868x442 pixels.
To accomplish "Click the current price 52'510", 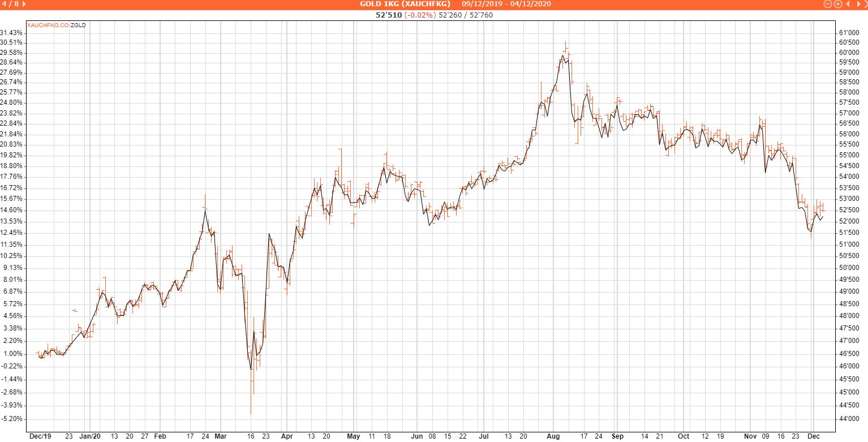I will click(x=388, y=15).
